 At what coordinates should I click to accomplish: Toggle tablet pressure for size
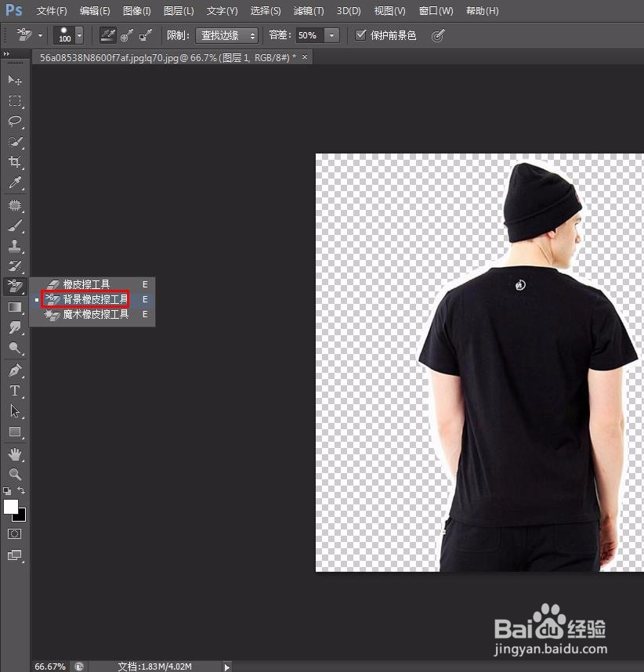click(438, 35)
